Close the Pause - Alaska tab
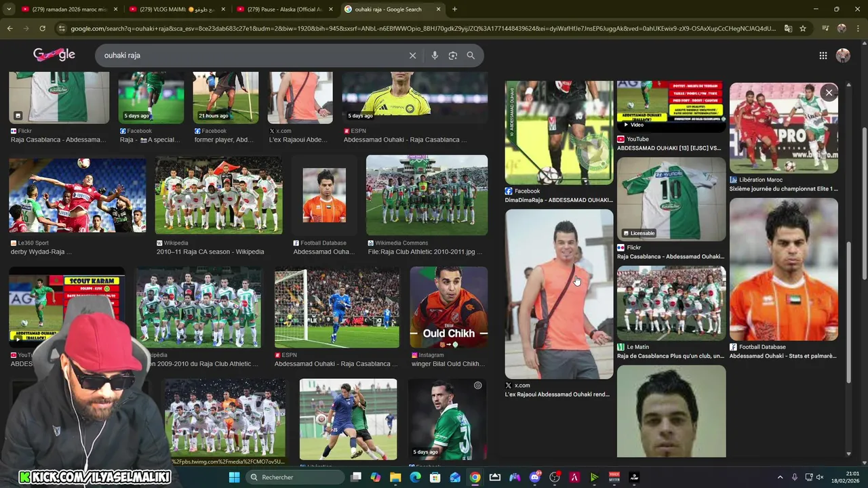868x488 pixels. pyautogui.click(x=331, y=9)
